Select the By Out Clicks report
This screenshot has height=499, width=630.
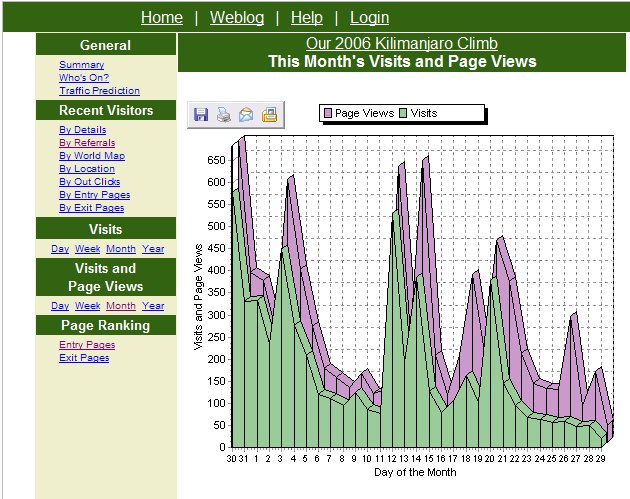click(x=89, y=182)
